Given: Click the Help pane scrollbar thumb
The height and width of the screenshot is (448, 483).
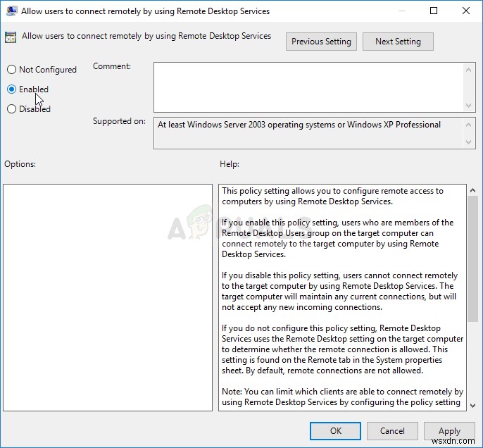Looking at the screenshot, I should coord(473,259).
